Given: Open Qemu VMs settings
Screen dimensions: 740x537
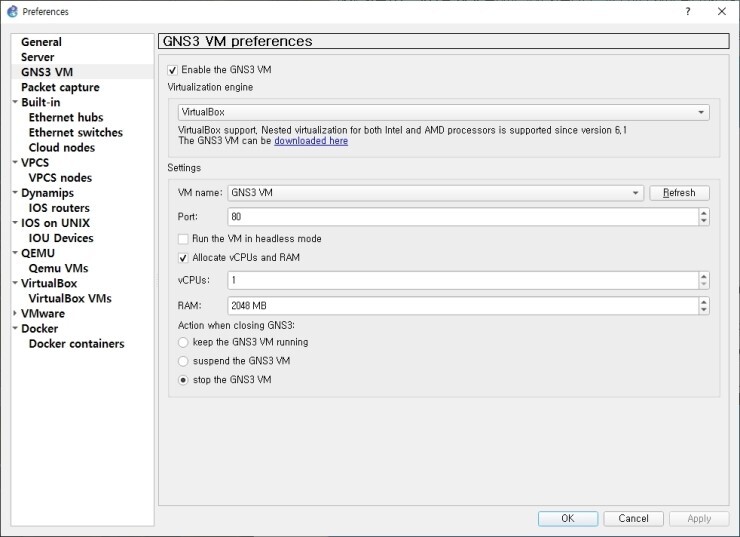Looking at the screenshot, I should [x=58, y=268].
